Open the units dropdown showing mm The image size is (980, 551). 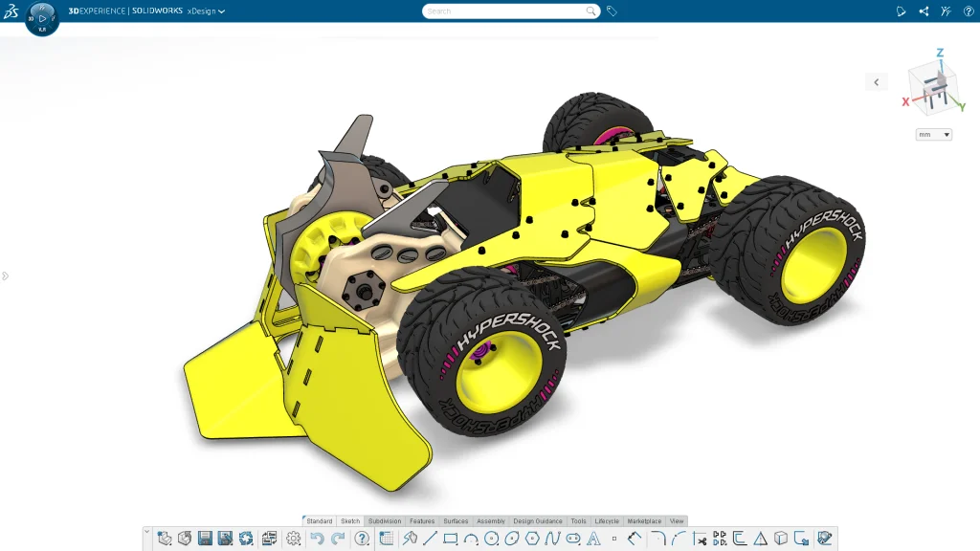[933, 134]
